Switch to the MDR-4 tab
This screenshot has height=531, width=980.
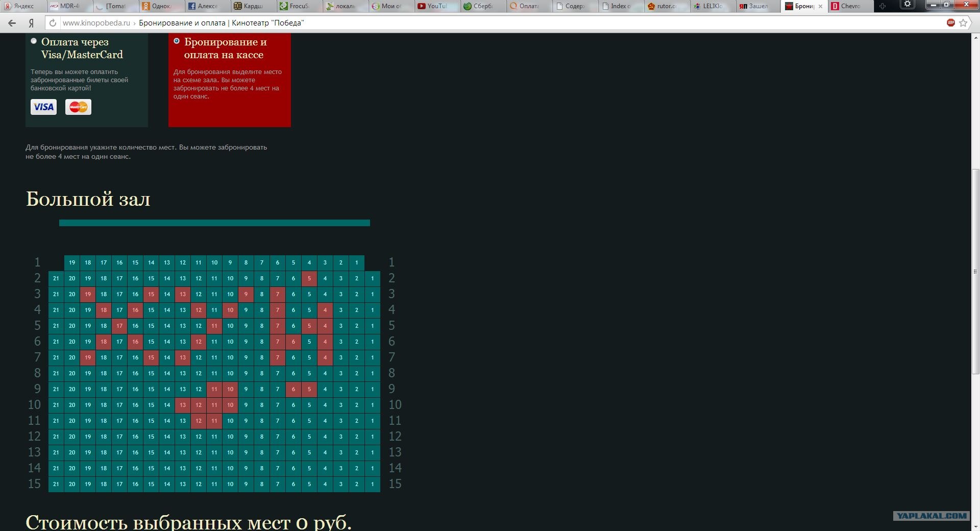tap(69, 6)
